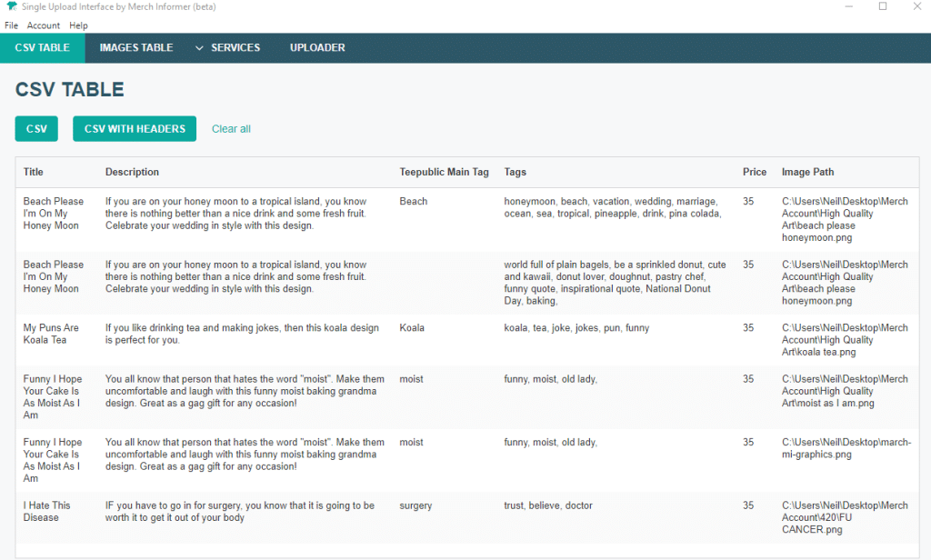Click image path ending 'moist as I am.png'
931x560 pixels.
pyautogui.click(x=845, y=391)
